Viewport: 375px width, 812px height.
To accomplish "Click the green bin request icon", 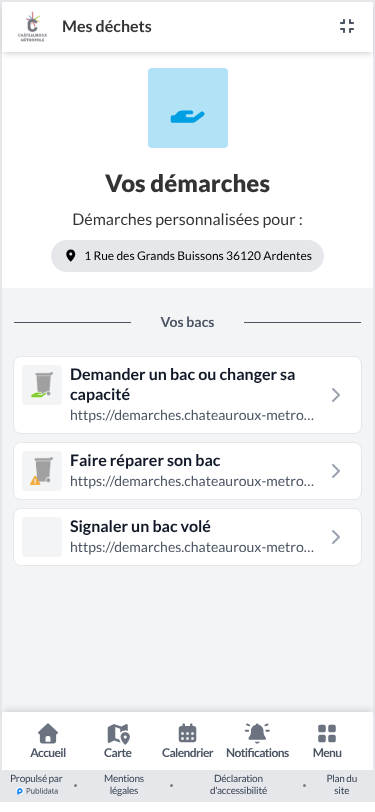I will [x=42, y=385].
